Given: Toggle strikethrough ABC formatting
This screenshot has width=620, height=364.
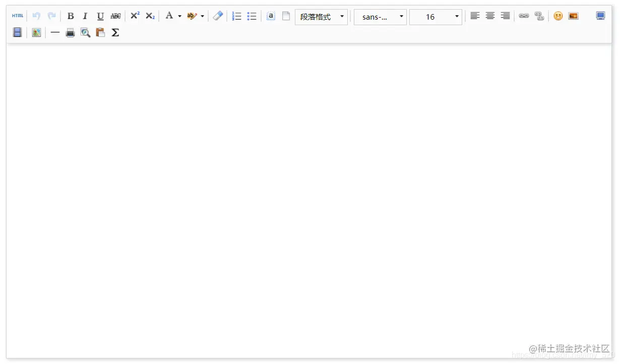Looking at the screenshot, I should [115, 16].
